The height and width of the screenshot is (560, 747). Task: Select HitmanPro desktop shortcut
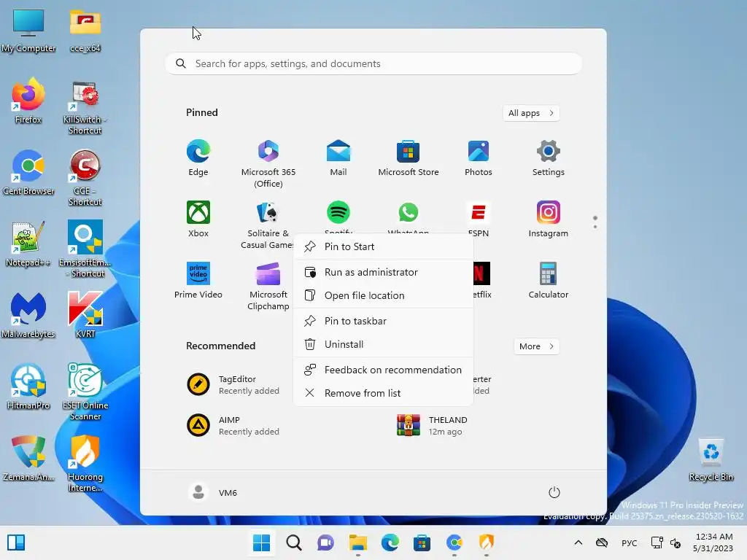[x=28, y=387]
